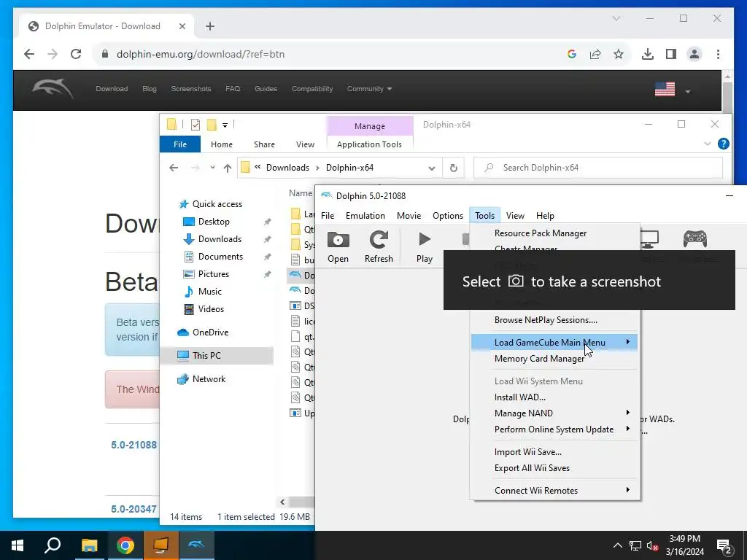The width and height of the screenshot is (747, 560).
Task: Click Explorer refresh address button
Action: [x=453, y=168]
